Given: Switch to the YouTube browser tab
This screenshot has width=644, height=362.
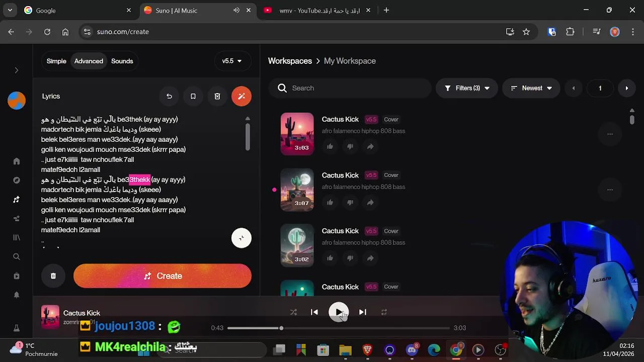Looking at the screenshot, I should [x=317, y=10].
